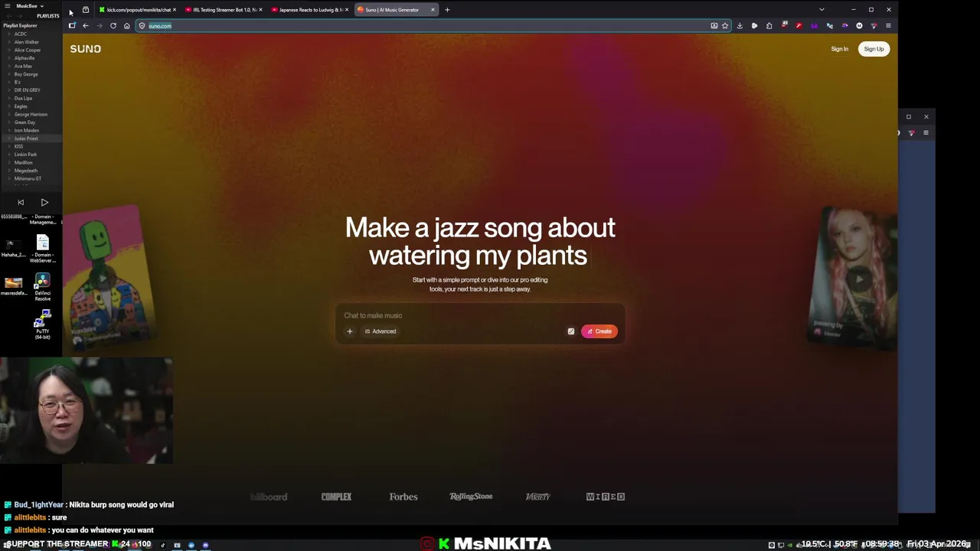Open the maxresdefault image desktop file
Viewport: 980px width, 551px height.
coord(13,285)
